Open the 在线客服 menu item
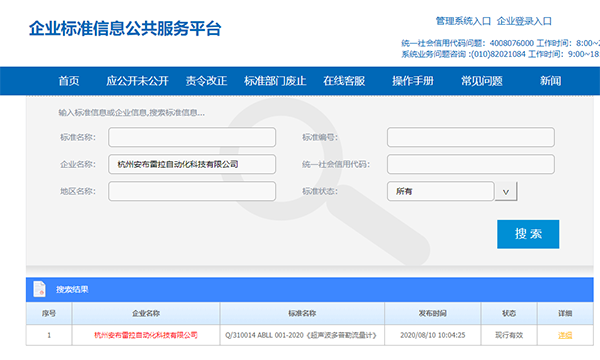This screenshot has height=360, width=600. (x=344, y=81)
